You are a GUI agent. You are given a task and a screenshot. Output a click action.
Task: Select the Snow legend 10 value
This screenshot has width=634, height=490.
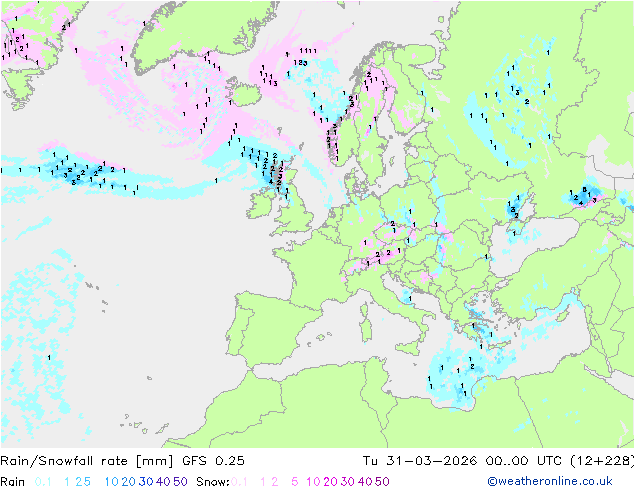coord(313,482)
